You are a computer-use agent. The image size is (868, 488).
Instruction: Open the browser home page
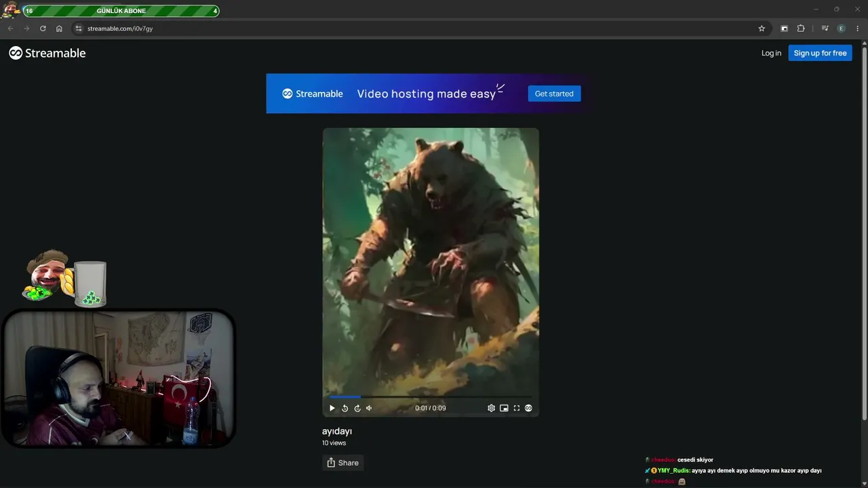[59, 28]
